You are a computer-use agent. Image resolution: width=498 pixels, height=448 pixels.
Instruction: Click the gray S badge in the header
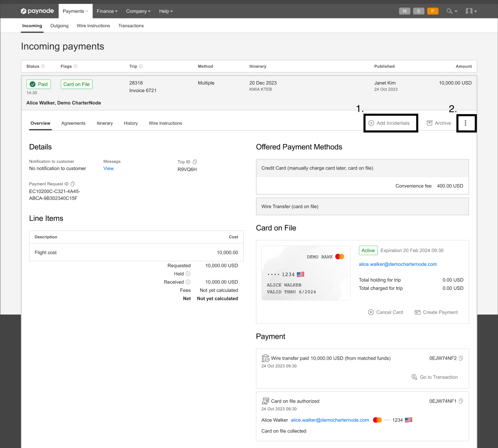(x=418, y=11)
